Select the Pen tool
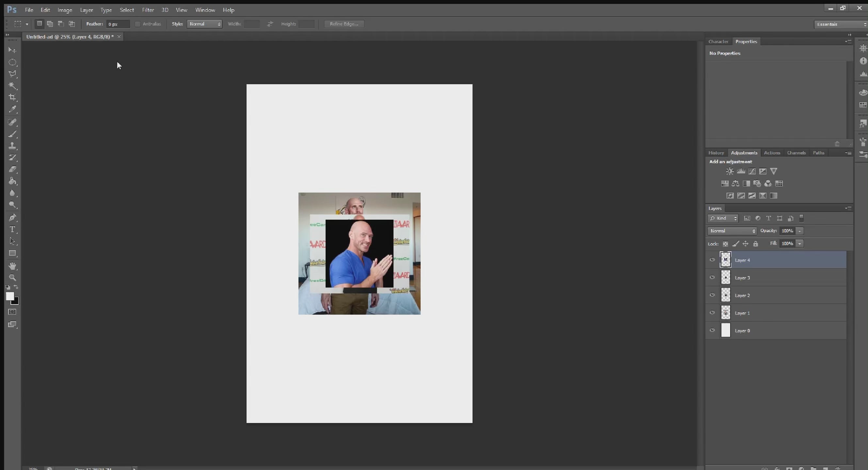This screenshot has height=470, width=868. click(x=12, y=217)
